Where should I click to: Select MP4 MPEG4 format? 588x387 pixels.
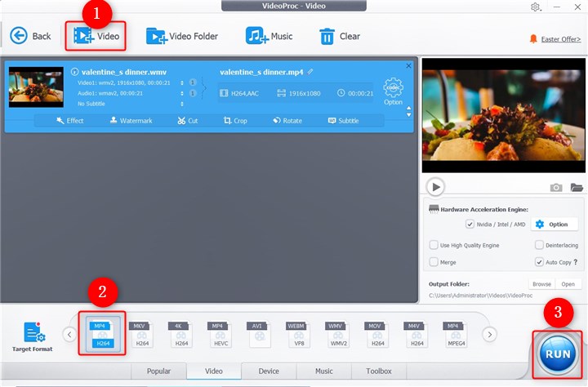click(x=456, y=334)
